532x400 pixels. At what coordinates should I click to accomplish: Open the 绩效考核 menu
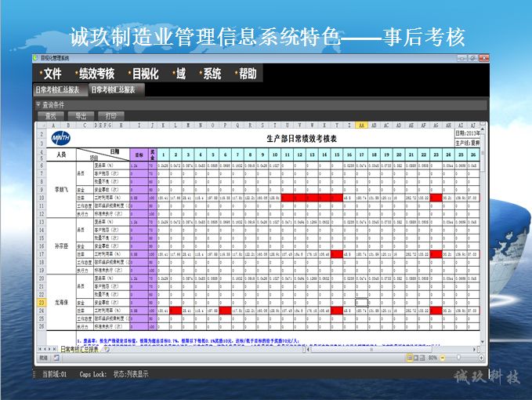click(95, 74)
